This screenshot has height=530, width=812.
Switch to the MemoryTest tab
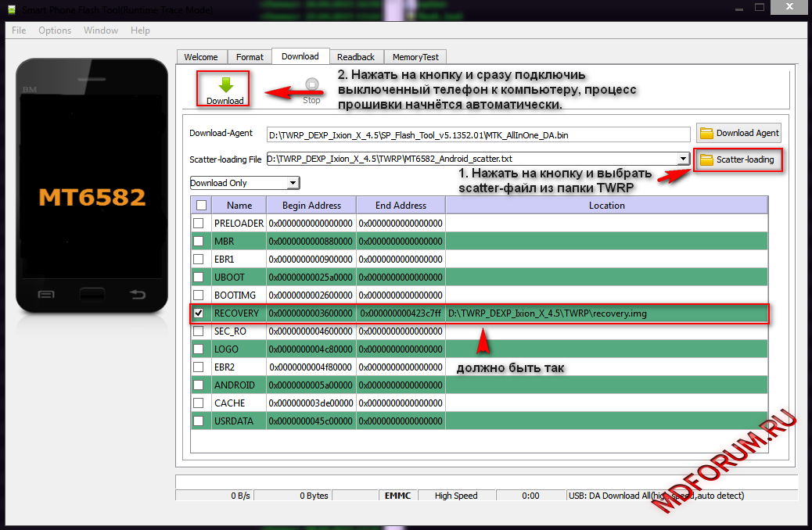click(415, 57)
